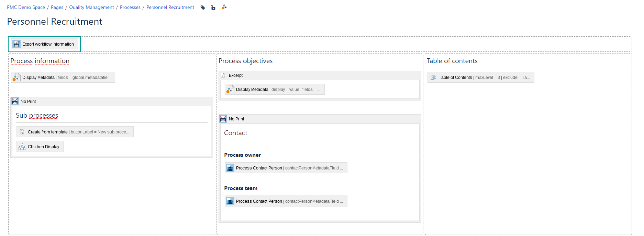Screen dimensions: 644x236
Task: Navigate to Processes breadcrumb link
Action: coord(130,7)
